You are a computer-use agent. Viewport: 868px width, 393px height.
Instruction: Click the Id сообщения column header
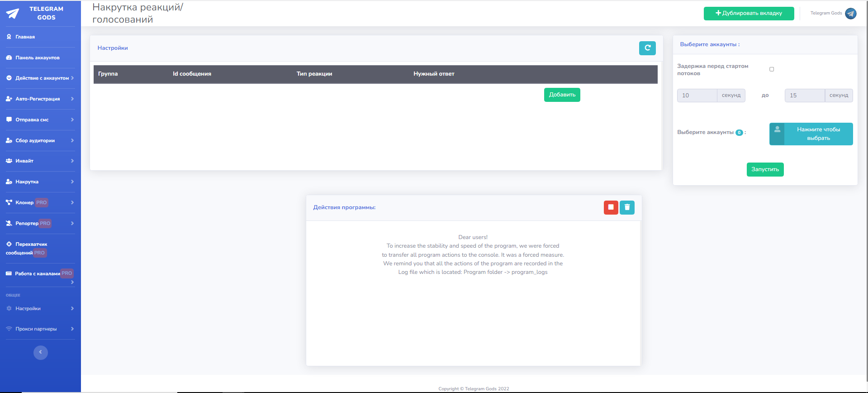click(192, 74)
